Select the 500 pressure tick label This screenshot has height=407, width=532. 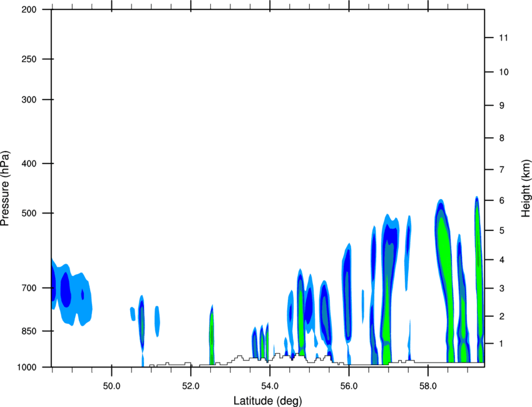[29, 213]
